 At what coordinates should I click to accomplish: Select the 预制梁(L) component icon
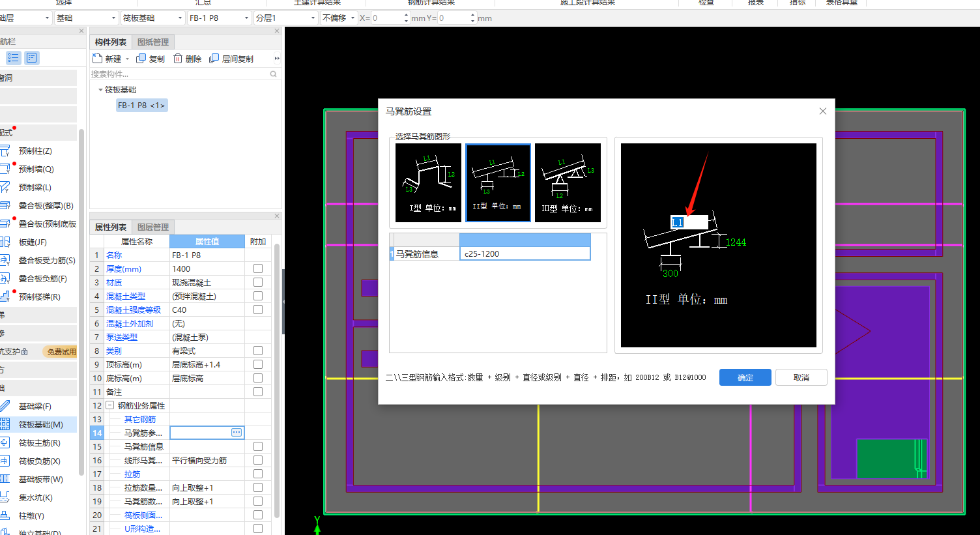coord(5,187)
